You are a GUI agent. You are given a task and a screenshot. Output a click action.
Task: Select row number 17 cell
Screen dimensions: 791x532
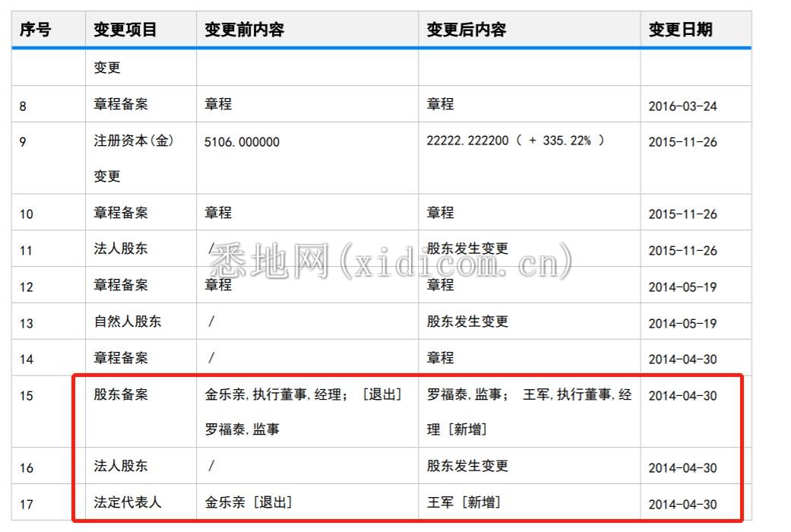pos(27,504)
